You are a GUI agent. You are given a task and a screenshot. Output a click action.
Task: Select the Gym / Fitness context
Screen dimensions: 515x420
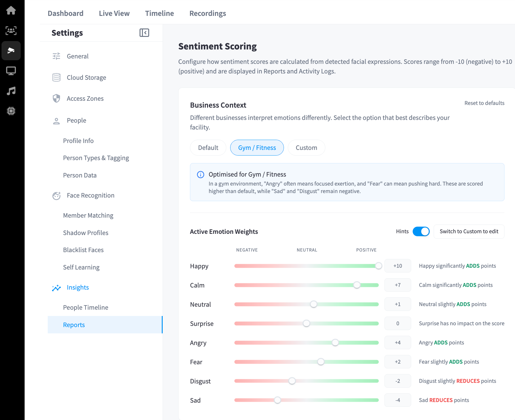tap(257, 148)
